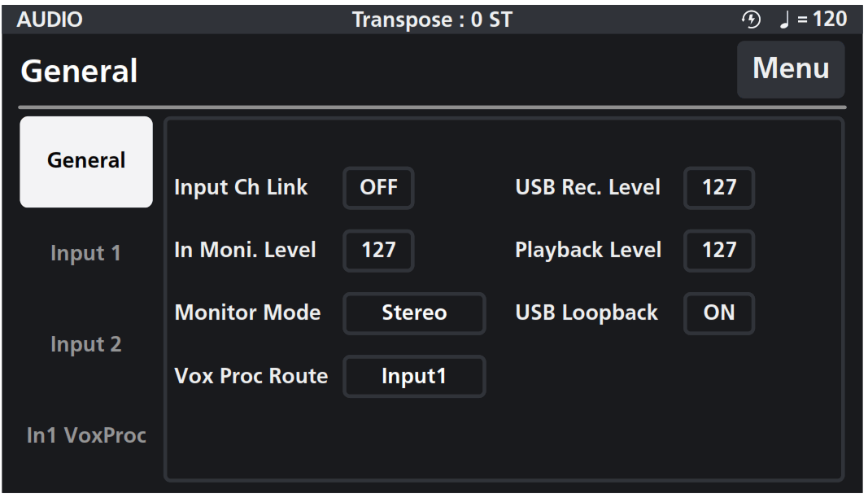Select the Playback Level value field
Viewport: 868px width, 498px height.
point(719,251)
